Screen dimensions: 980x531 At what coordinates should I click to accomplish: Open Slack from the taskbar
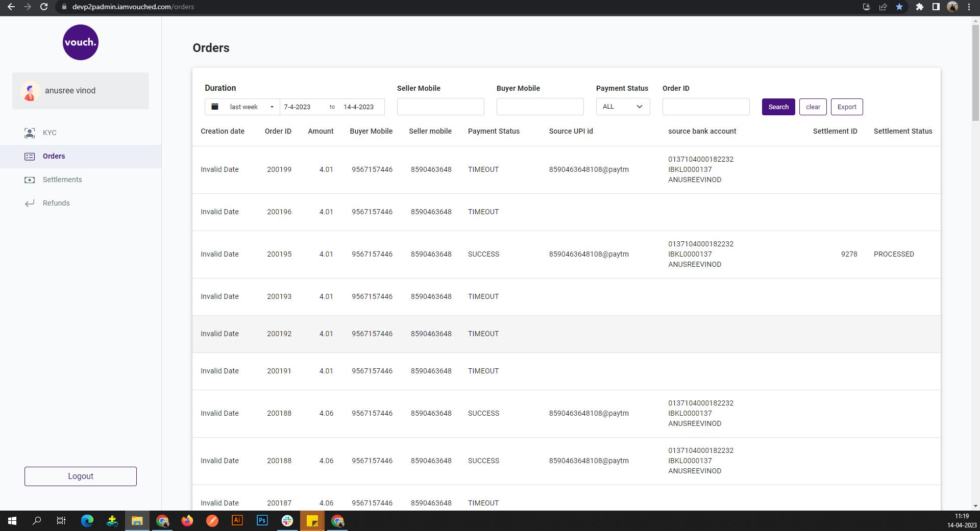point(287,520)
